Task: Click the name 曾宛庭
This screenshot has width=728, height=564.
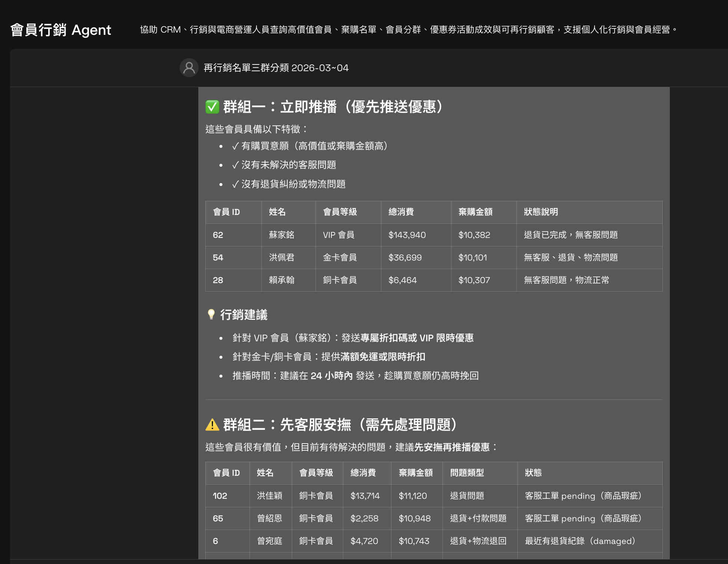Action: [x=269, y=541]
